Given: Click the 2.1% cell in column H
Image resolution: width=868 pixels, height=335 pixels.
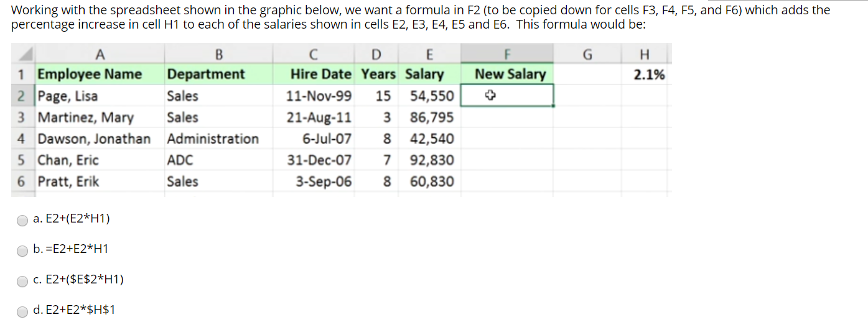Looking at the screenshot, I should [648, 75].
